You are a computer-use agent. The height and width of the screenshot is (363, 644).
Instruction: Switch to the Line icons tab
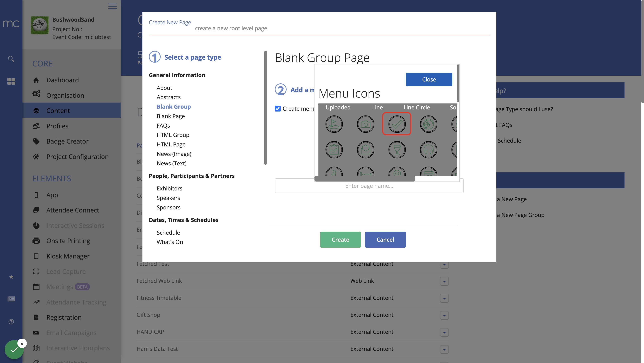(377, 107)
